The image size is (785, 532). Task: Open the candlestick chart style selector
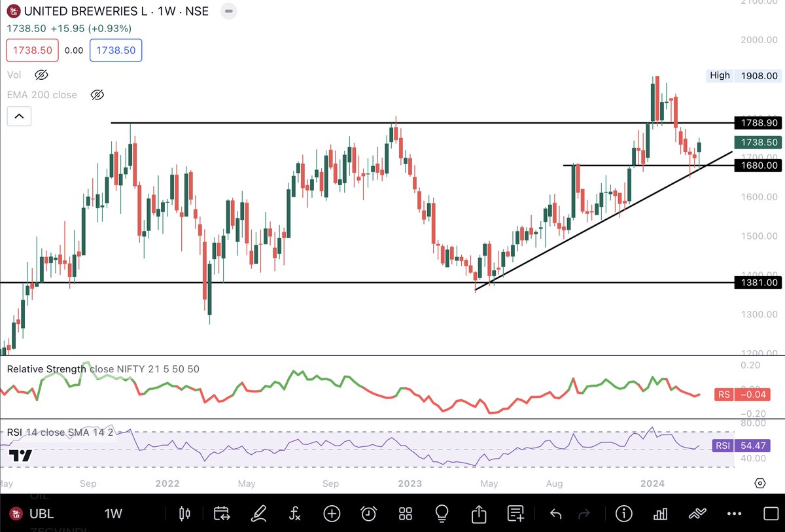[x=184, y=514]
